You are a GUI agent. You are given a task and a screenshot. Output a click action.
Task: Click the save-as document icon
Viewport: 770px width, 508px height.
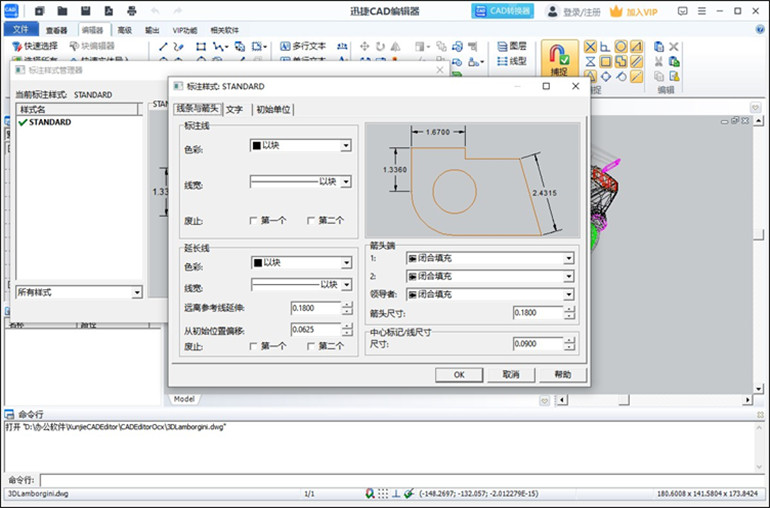point(109,11)
